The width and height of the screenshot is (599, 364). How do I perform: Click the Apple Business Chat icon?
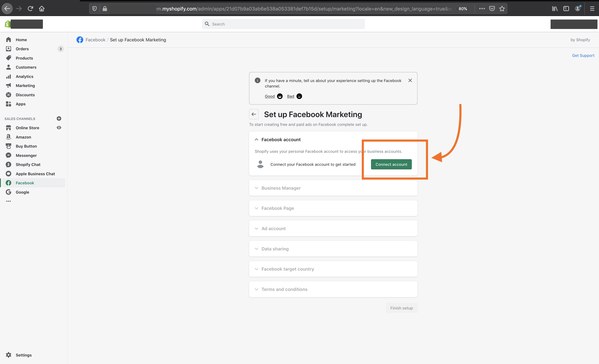tap(9, 174)
